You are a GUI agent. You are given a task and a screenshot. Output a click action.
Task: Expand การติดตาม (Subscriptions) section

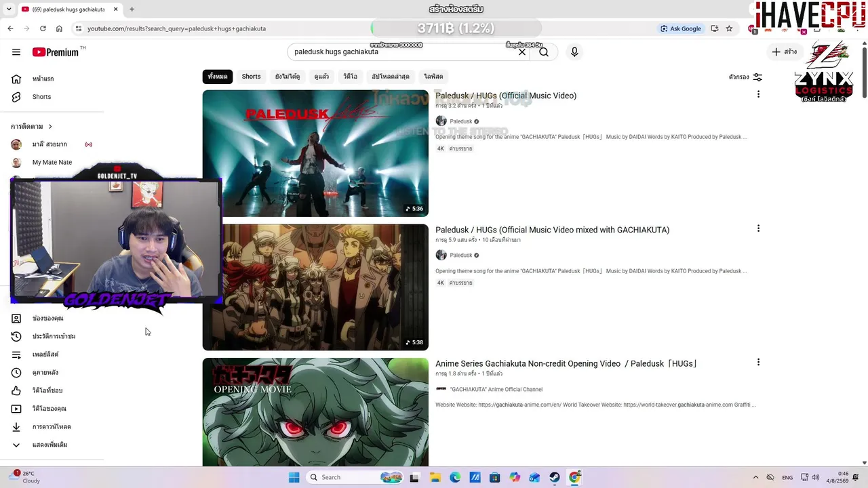31,127
